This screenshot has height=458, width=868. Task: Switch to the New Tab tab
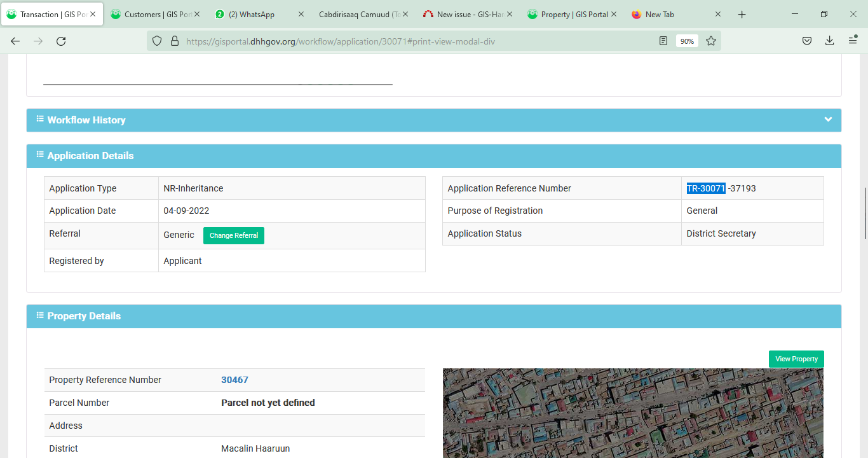677,15
